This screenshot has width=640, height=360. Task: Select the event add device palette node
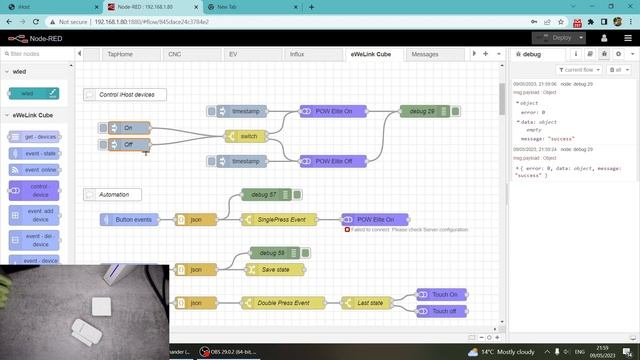tap(34, 215)
